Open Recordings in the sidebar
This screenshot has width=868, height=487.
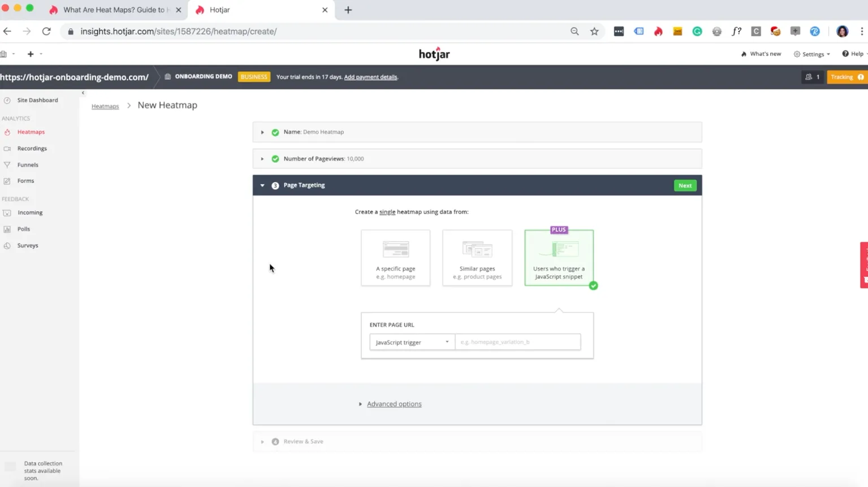(x=32, y=148)
